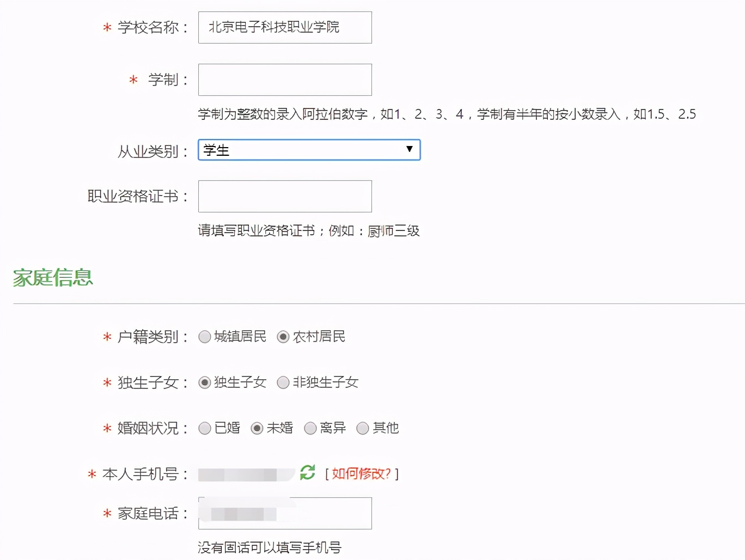Image resolution: width=745 pixels, height=560 pixels.
Task: Select 未婚 marital status
Action: pos(257,428)
